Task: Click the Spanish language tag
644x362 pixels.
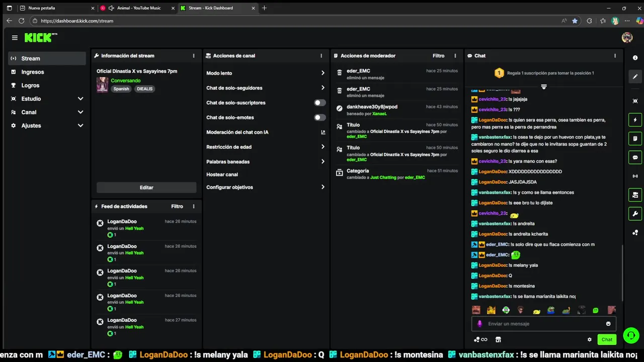Action: 121,89
